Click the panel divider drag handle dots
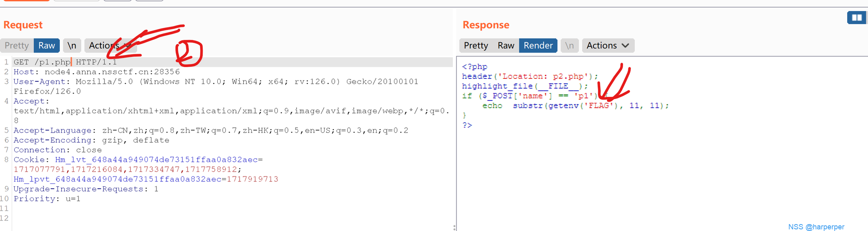The width and height of the screenshot is (868, 231). [454, 227]
